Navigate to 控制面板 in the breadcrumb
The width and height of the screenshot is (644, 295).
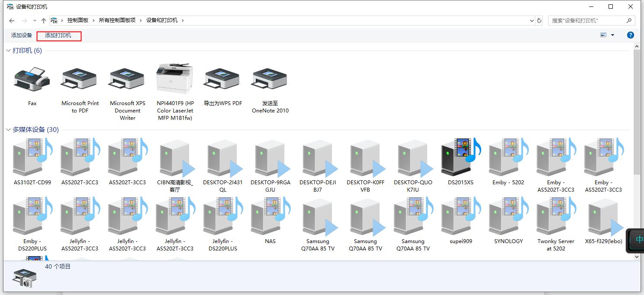click(78, 20)
